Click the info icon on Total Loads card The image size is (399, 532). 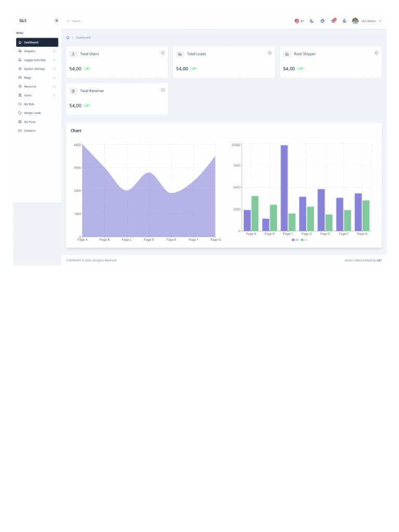(x=270, y=53)
